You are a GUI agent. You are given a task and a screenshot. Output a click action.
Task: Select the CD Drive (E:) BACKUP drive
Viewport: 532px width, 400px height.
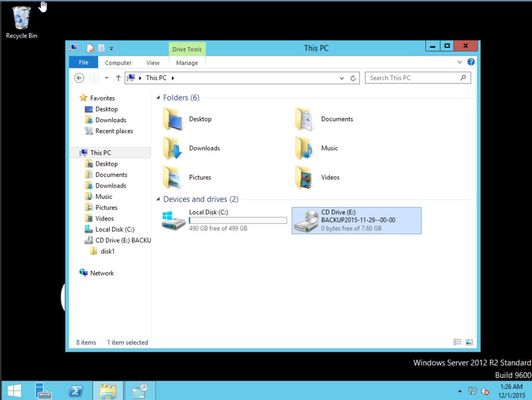point(357,220)
